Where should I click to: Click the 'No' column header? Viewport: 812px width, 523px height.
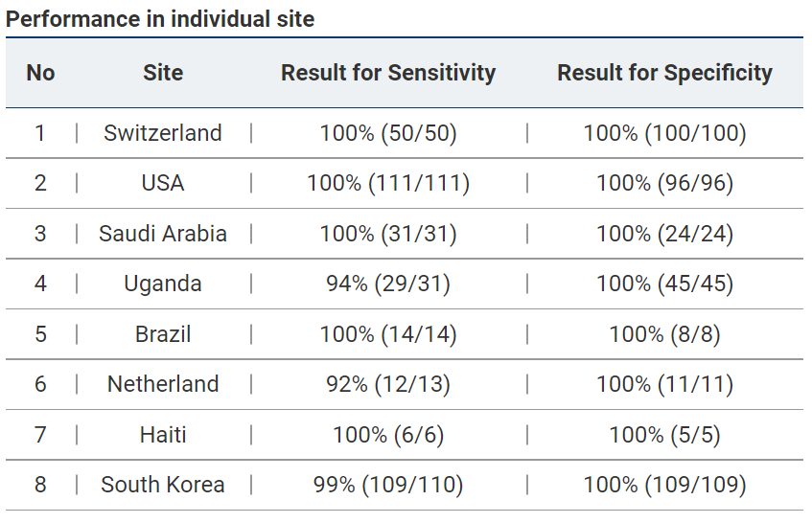click(x=40, y=73)
